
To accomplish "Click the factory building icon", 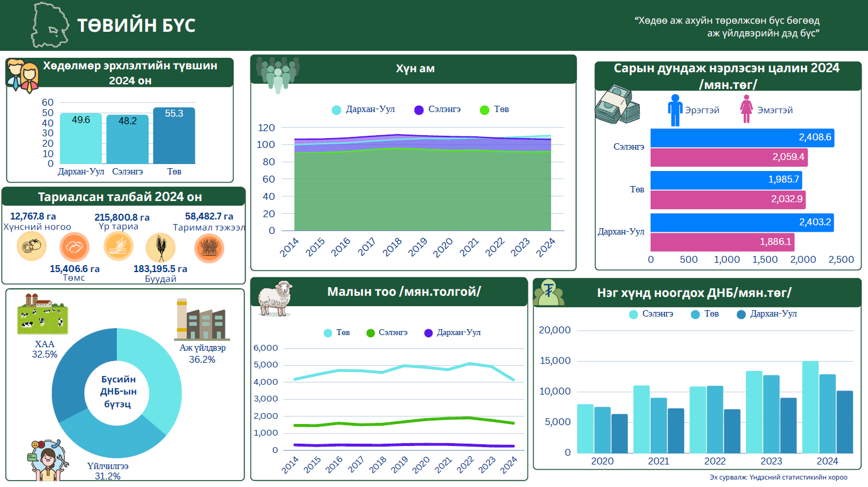I will pyautogui.click(x=202, y=319).
